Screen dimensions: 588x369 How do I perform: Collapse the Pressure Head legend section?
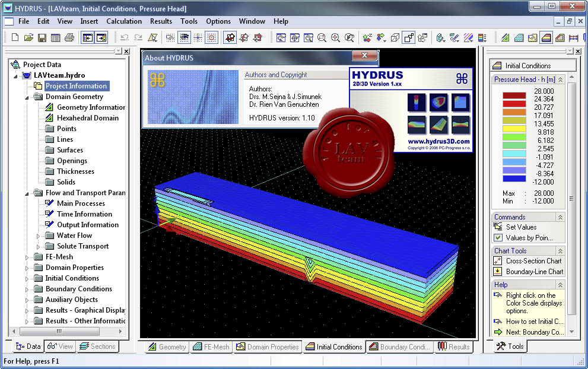click(x=560, y=79)
